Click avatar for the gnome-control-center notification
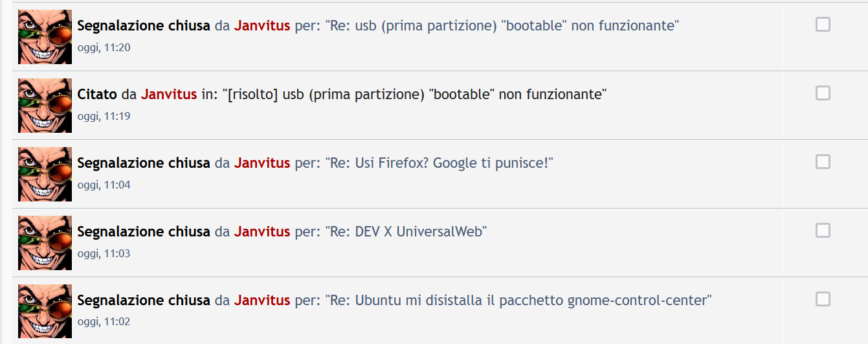The height and width of the screenshot is (344, 868). tap(45, 312)
